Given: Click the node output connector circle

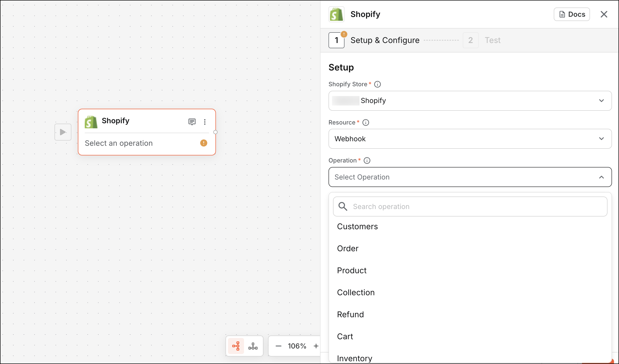Looking at the screenshot, I should pos(215,132).
